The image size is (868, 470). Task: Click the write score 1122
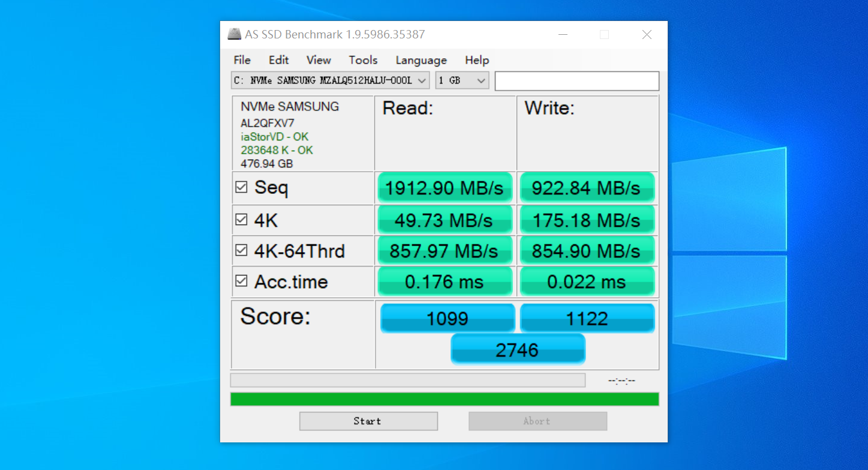(x=587, y=318)
